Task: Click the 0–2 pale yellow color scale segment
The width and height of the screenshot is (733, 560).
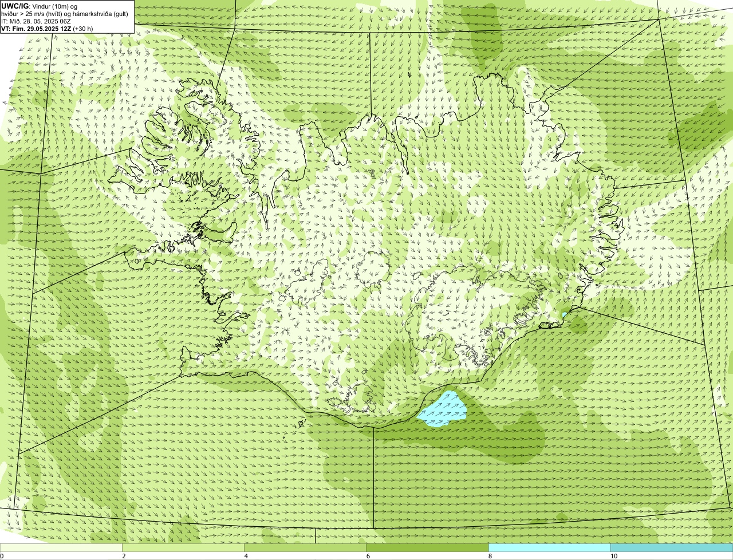Action: [x=61, y=547]
